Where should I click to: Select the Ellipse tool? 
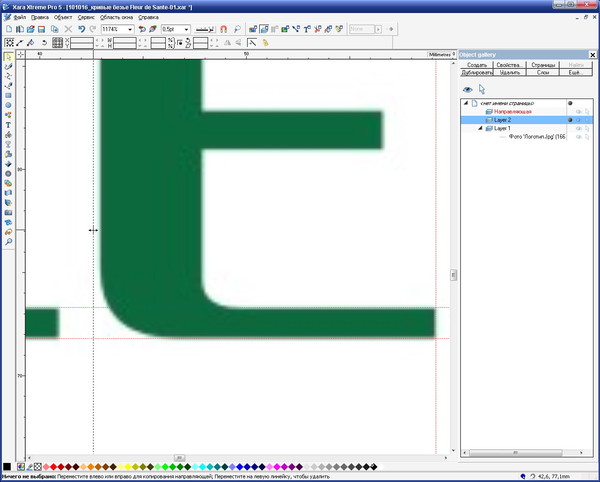pos(8,105)
